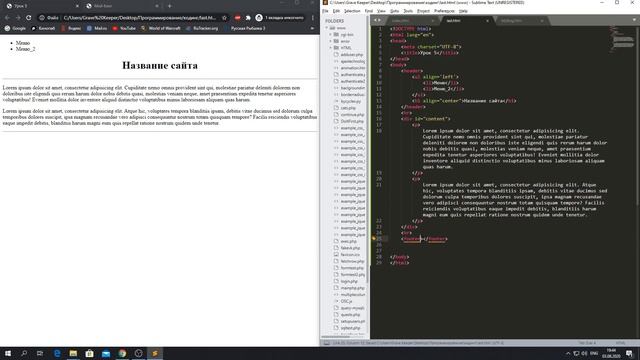
Task: Open Sublime Text Tools menu
Action: (408, 11)
